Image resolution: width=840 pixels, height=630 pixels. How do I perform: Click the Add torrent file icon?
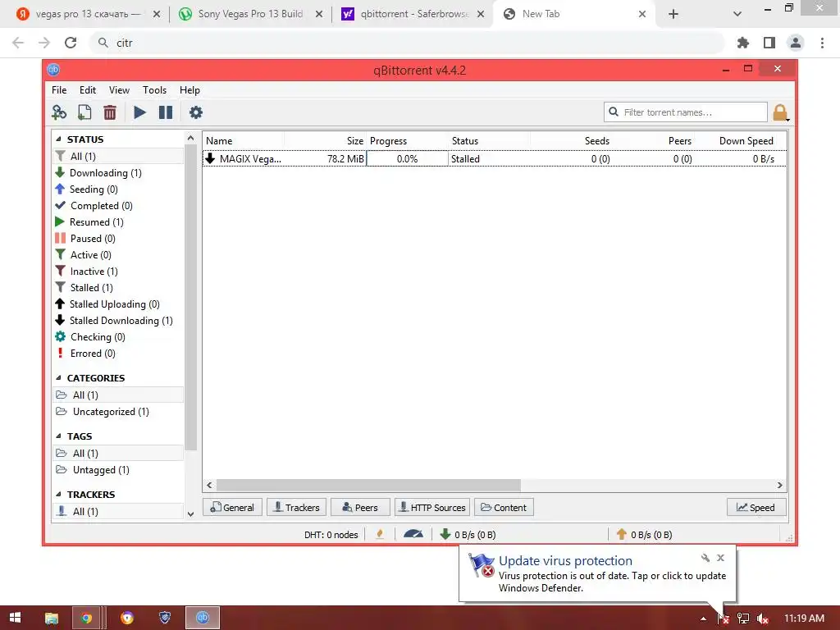84,112
